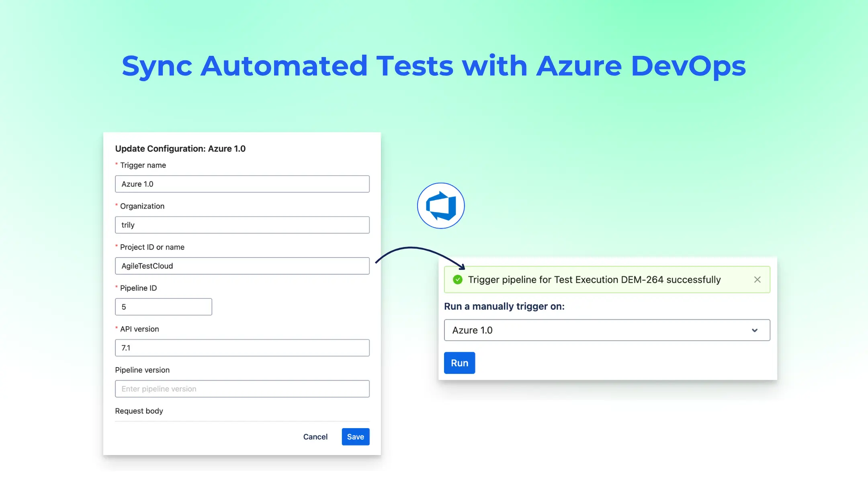This screenshot has width=868, height=488.
Task: Click the Pipeline ID field
Action: [x=164, y=307]
